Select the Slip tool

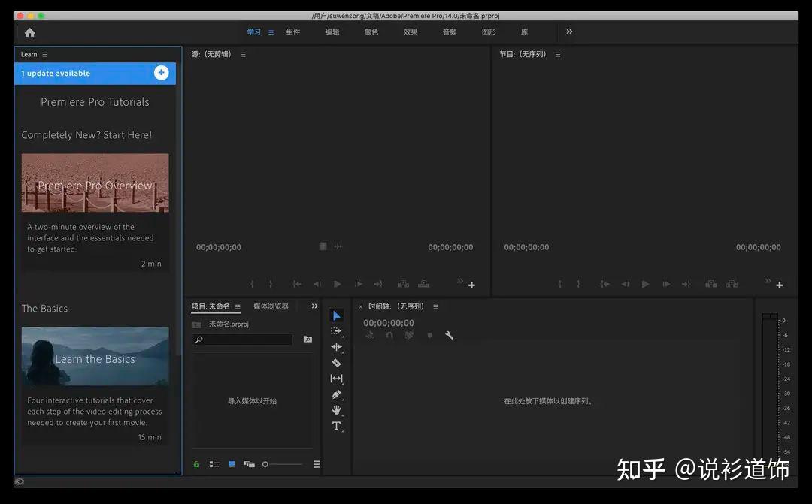click(x=337, y=379)
